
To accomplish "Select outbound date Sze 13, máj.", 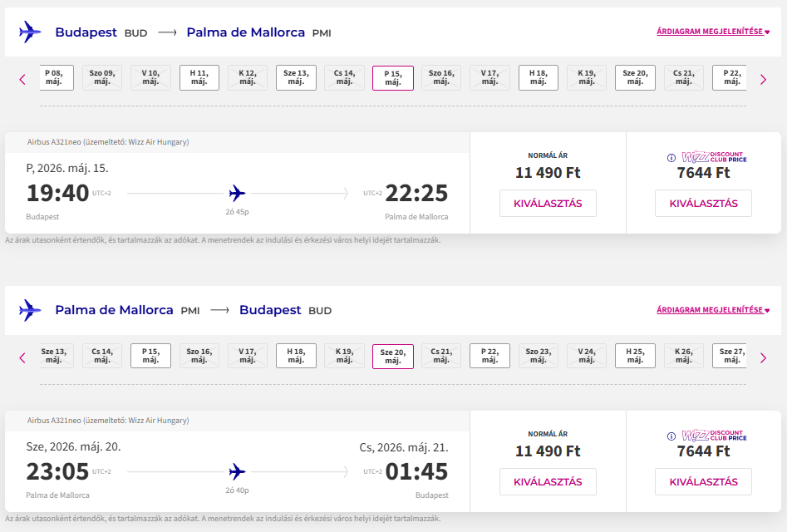I will point(296,77).
